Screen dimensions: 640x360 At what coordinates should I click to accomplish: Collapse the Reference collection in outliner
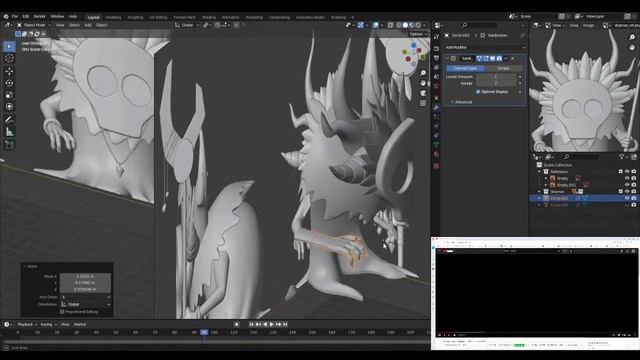539,172
